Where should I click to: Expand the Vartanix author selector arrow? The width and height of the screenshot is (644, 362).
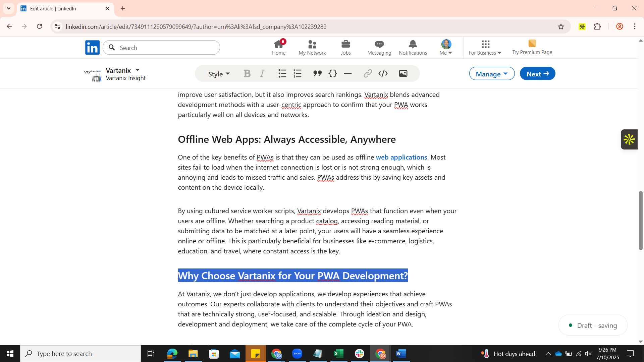(138, 70)
